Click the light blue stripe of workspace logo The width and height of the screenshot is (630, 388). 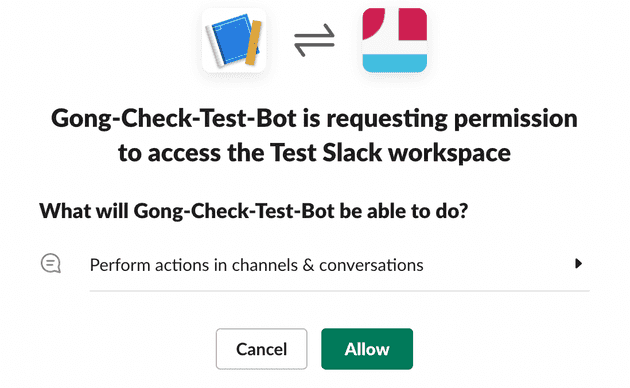pos(395,63)
